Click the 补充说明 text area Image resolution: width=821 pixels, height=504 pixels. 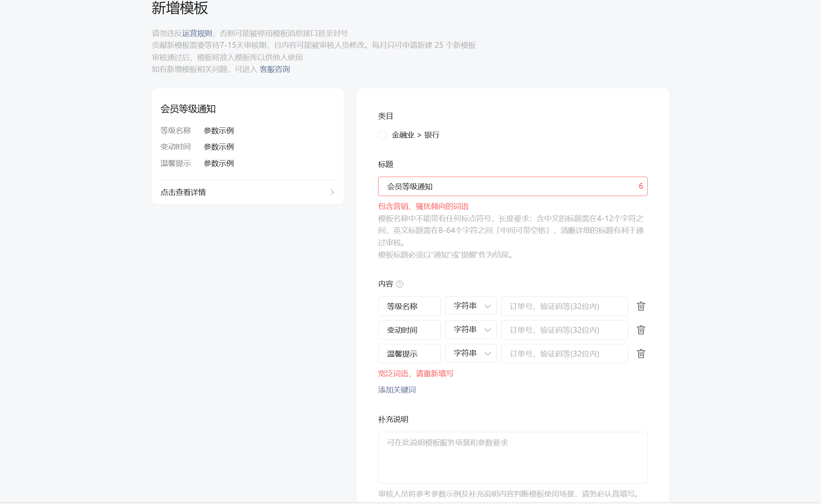[512, 457]
